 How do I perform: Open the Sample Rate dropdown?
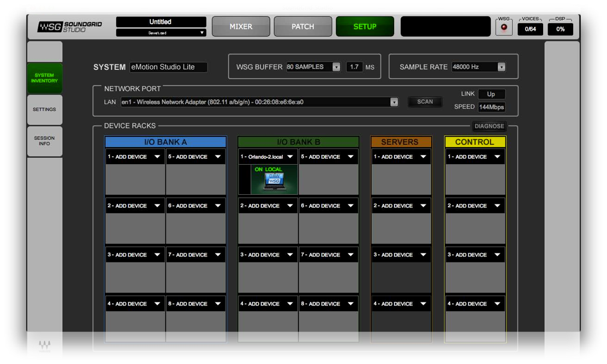pyautogui.click(x=479, y=67)
